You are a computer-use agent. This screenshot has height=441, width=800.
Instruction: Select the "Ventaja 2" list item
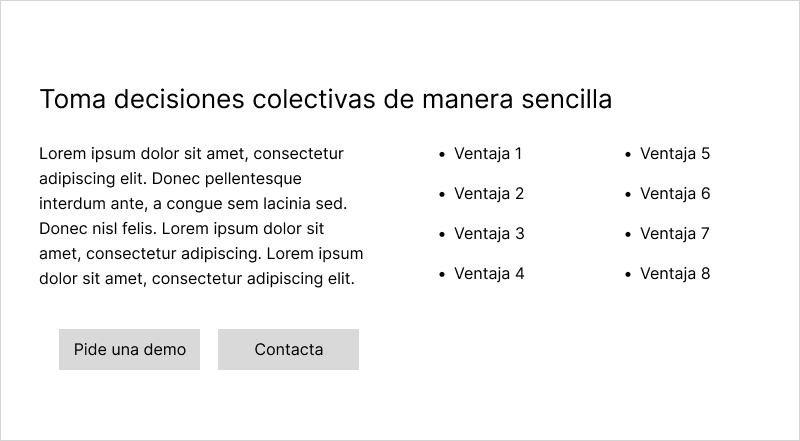click(489, 194)
